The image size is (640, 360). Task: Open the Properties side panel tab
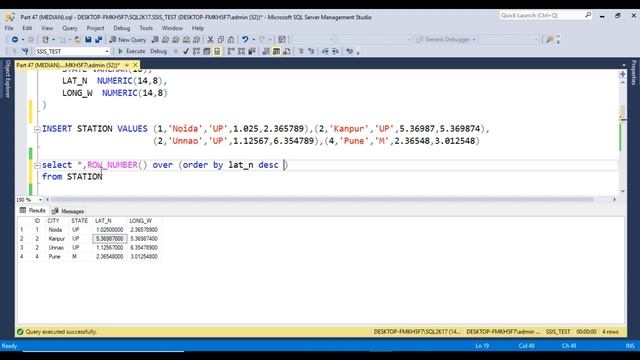[633, 73]
